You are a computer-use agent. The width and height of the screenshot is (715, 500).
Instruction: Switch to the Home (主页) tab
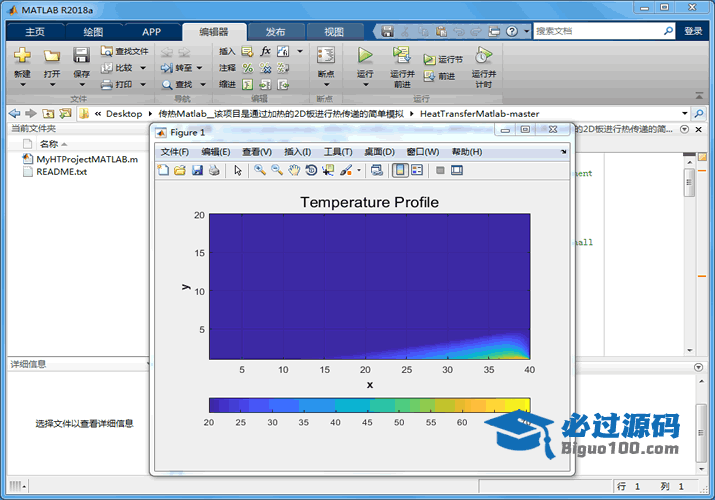pyautogui.click(x=35, y=32)
